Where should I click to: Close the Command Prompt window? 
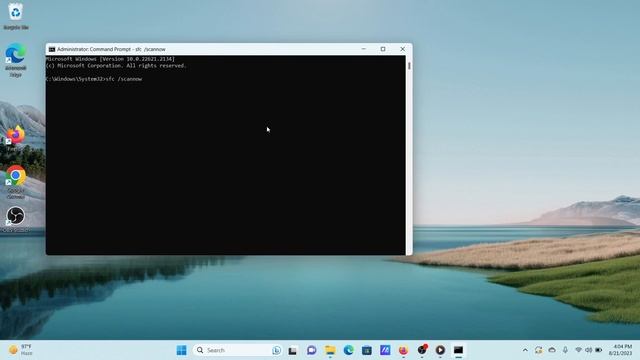coord(402,49)
